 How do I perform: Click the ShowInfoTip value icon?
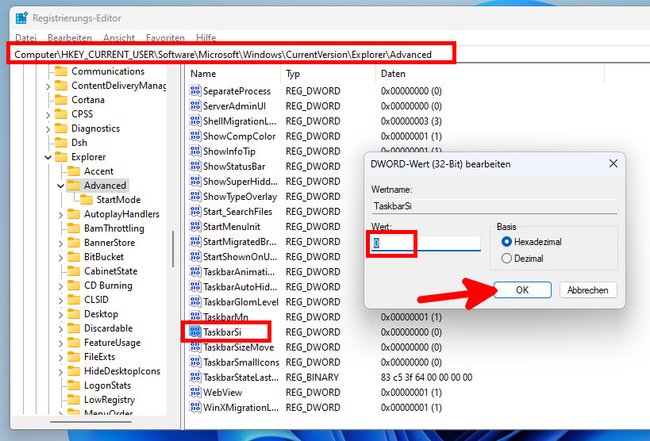[x=195, y=151]
